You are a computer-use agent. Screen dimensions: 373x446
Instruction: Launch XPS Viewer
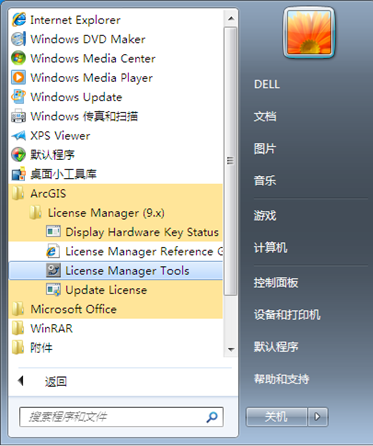click(x=115, y=136)
